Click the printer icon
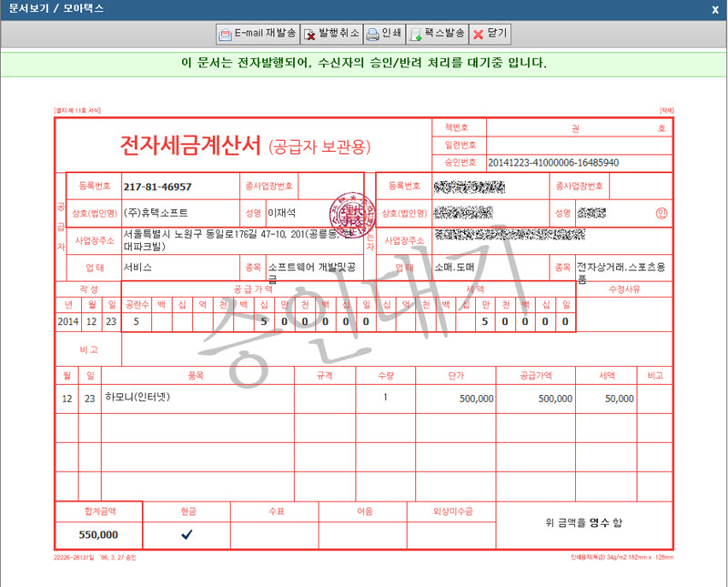The width and height of the screenshot is (728, 587). point(372,35)
